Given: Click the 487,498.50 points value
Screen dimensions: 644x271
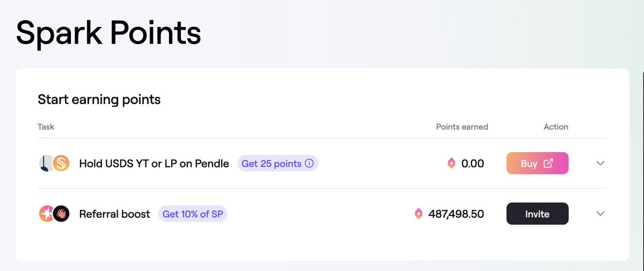Looking at the screenshot, I should [x=456, y=214].
